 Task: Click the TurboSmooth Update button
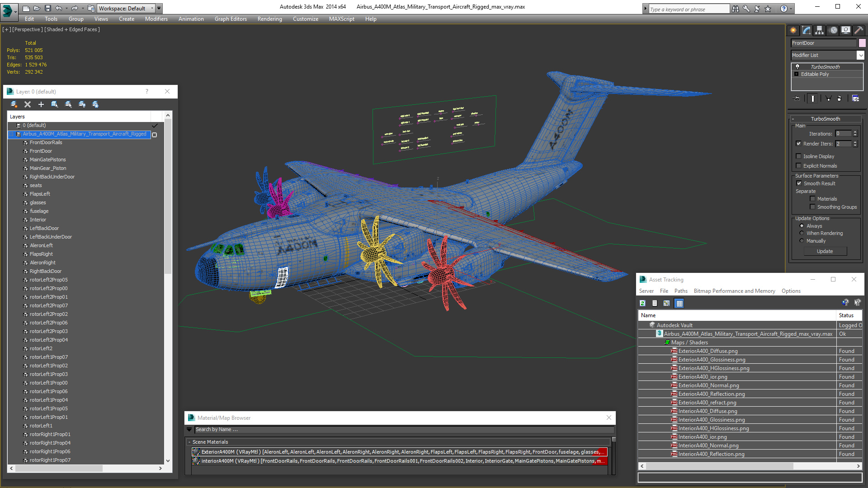point(825,251)
